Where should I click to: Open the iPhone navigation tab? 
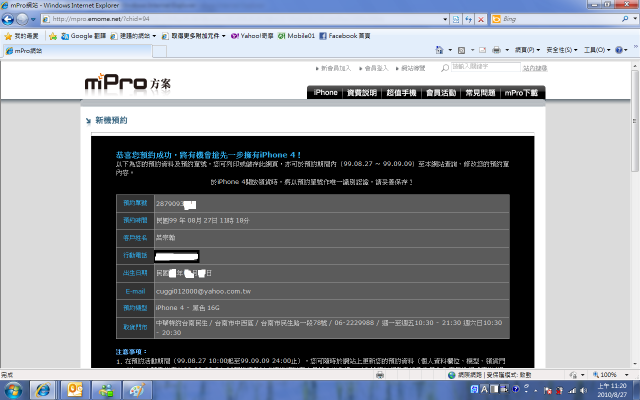[x=325, y=93]
